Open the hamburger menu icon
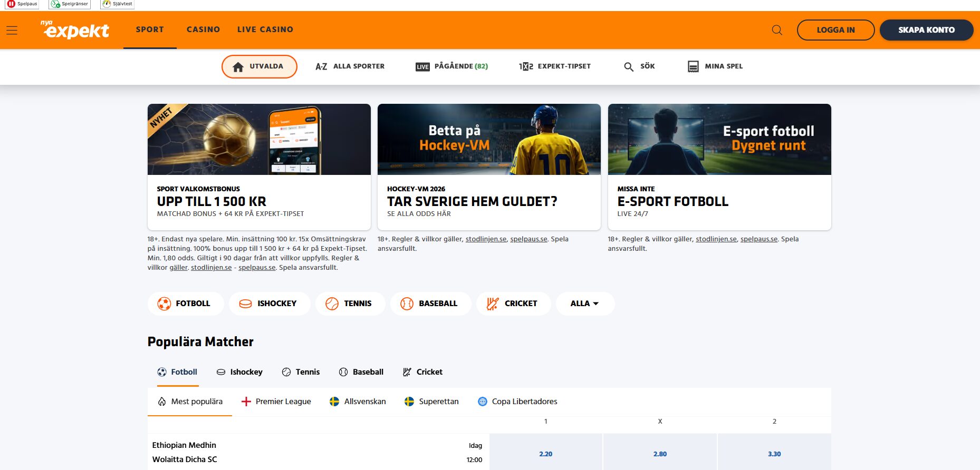This screenshot has width=980, height=470. [12, 31]
